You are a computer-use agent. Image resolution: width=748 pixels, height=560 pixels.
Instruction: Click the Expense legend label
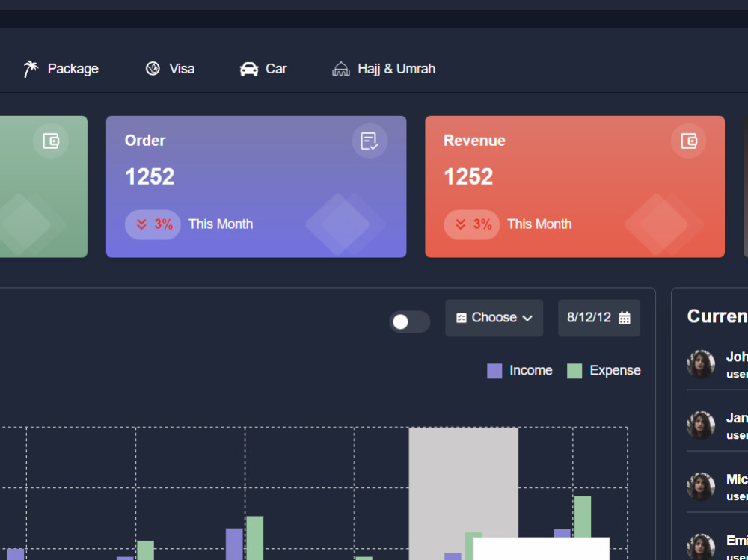coord(615,370)
